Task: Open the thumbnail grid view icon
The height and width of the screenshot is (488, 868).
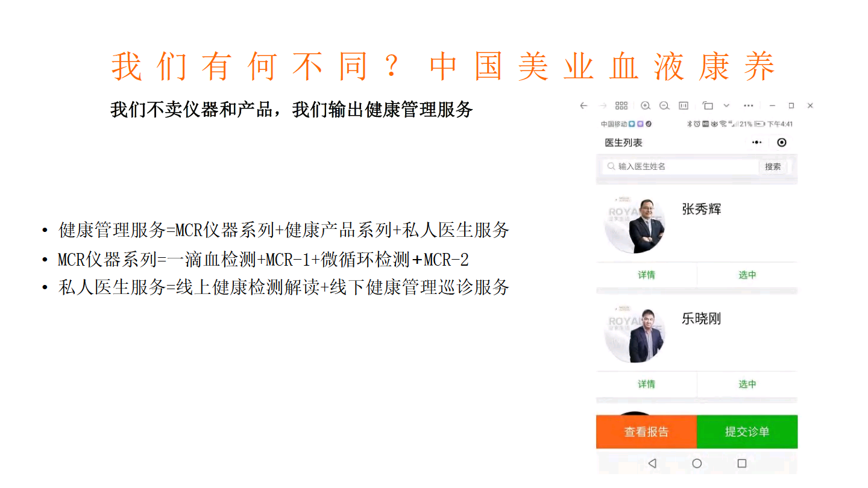Action: pos(621,105)
